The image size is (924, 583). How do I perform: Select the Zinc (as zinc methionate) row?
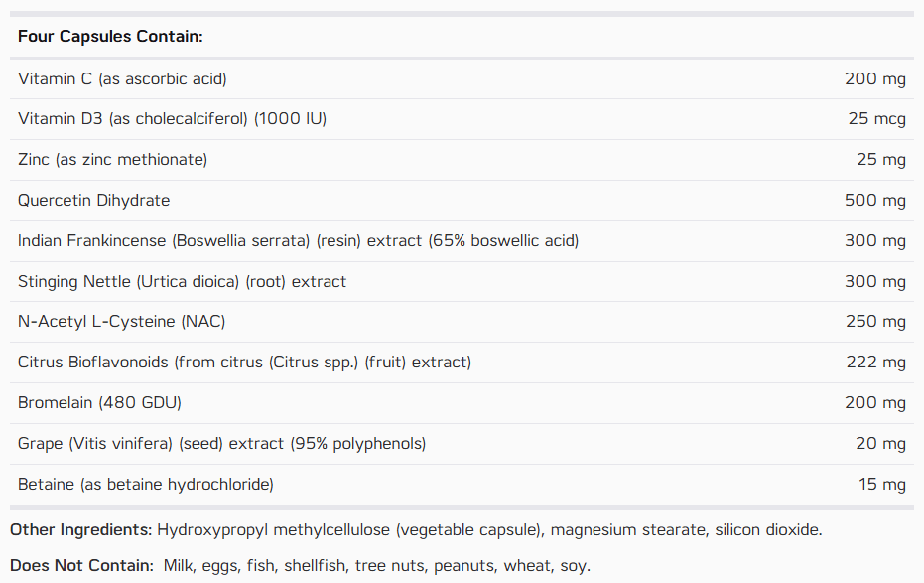(x=462, y=160)
